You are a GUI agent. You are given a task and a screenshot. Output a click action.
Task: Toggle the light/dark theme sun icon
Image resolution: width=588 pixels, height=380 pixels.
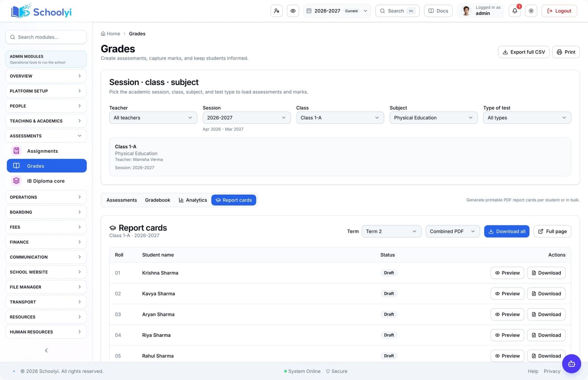click(531, 11)
